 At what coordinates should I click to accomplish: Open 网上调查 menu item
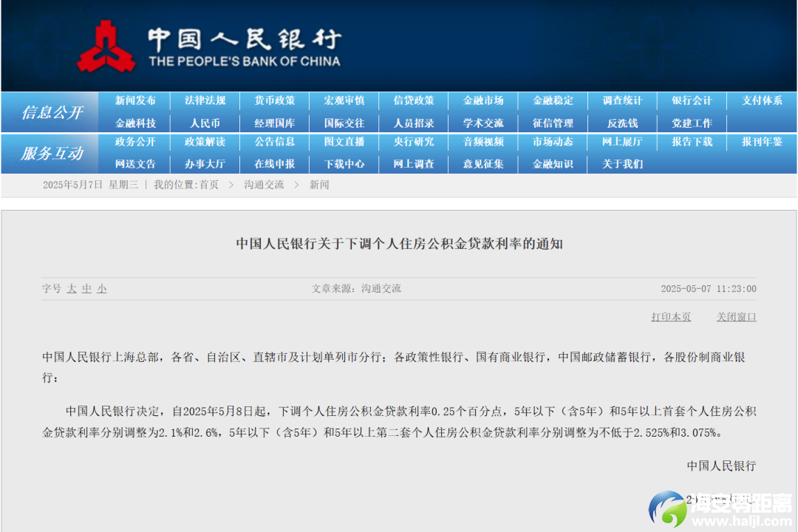pos(414,164)
